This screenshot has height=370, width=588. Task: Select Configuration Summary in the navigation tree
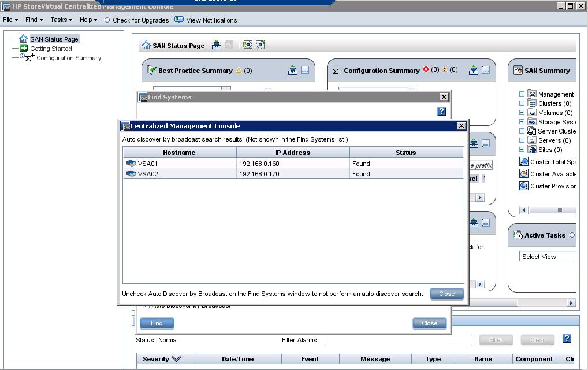(x=69, y=58)
